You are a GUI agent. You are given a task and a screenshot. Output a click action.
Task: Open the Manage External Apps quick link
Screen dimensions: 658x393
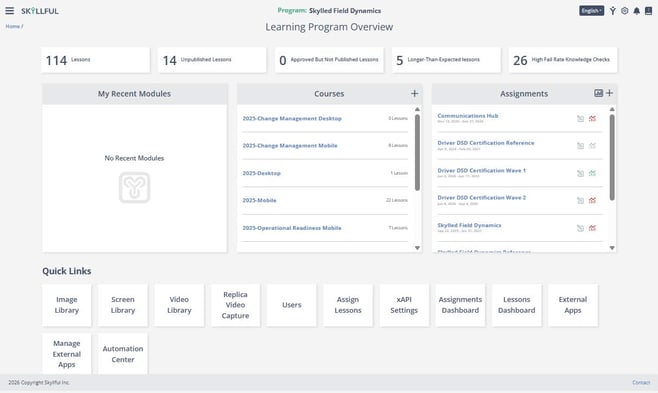coord(67,354)
